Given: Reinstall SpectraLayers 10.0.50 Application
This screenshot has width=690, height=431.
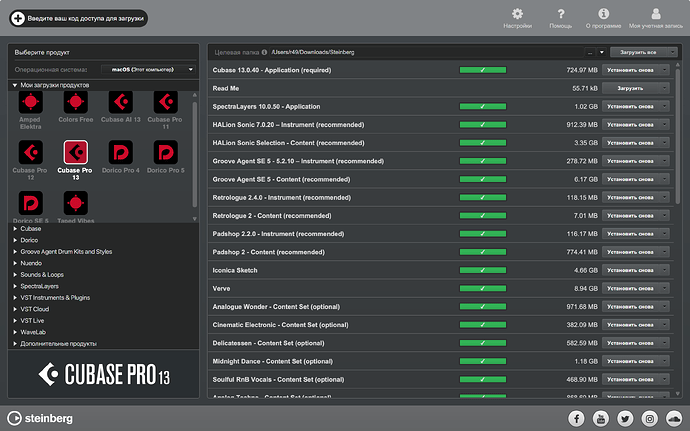Looking at the screenshot, I should tap(630, 107).
